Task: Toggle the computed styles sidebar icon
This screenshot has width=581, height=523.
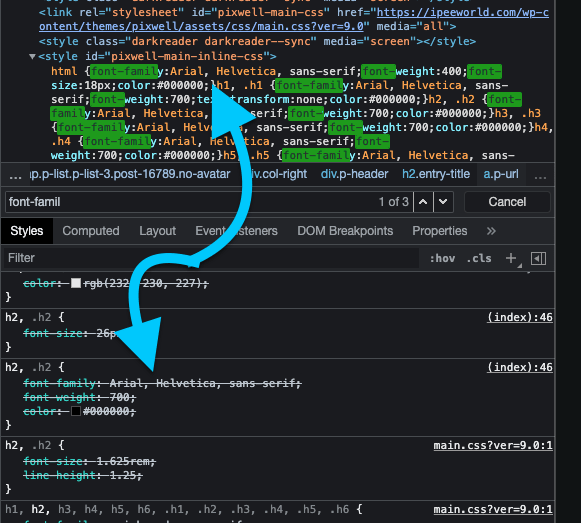Action: pos(538,258)
